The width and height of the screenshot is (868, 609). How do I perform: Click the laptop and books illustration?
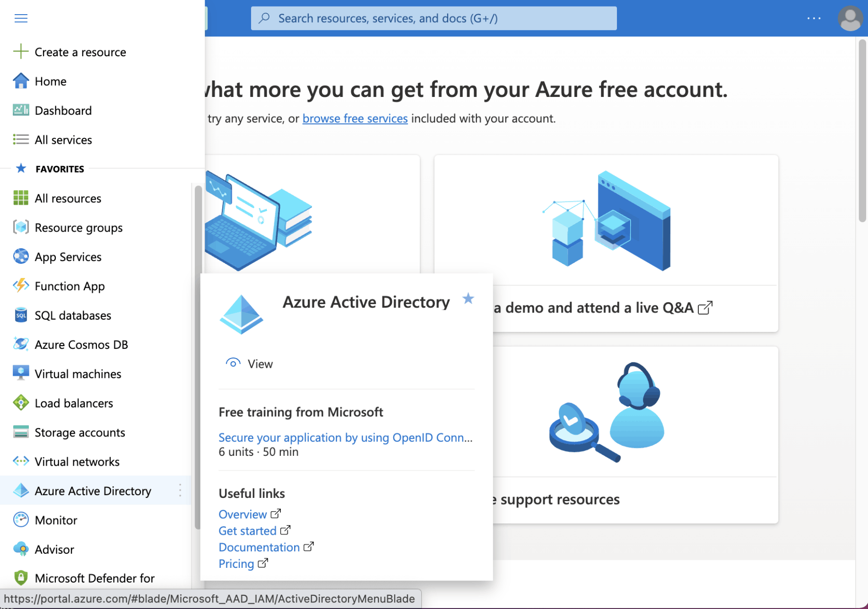(x=258, y=220)
